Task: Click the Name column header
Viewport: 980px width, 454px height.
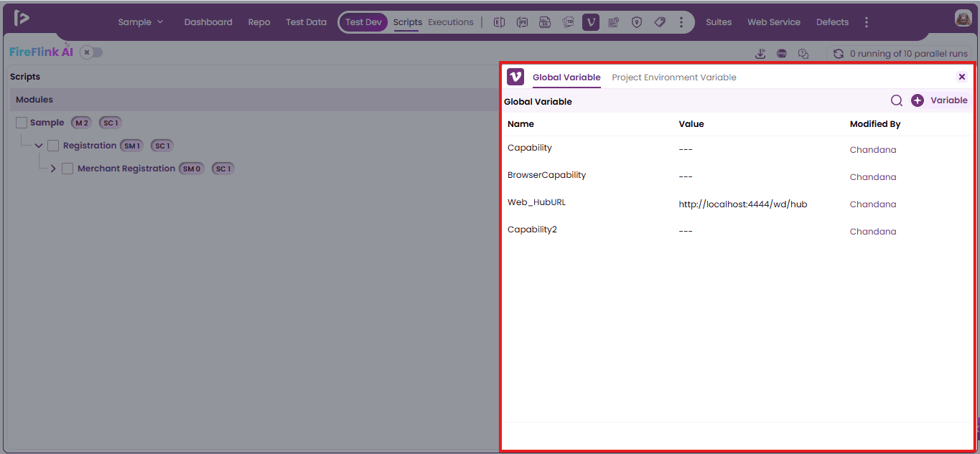Action: (521, 124)
